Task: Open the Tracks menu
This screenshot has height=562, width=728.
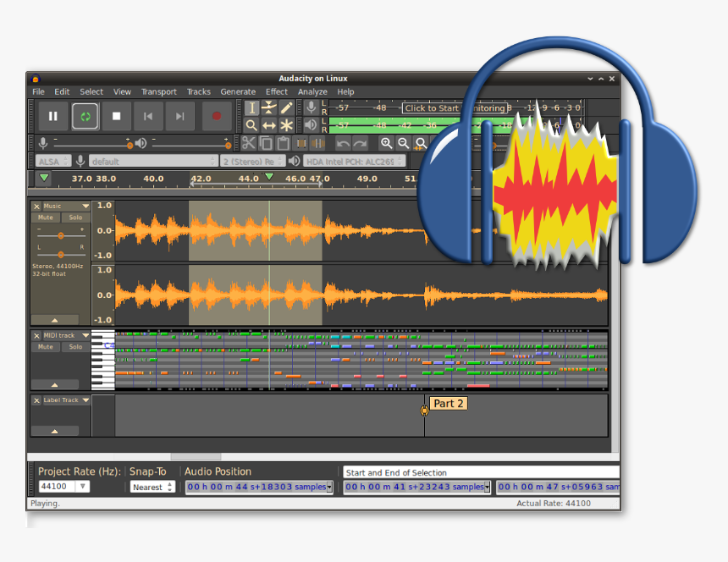Action: tap(199, 91)
